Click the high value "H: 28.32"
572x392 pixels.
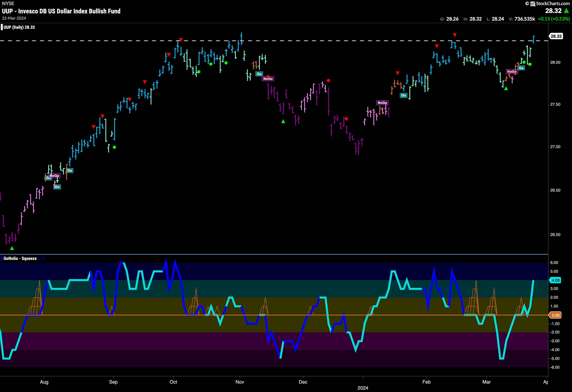coord(473,19)
